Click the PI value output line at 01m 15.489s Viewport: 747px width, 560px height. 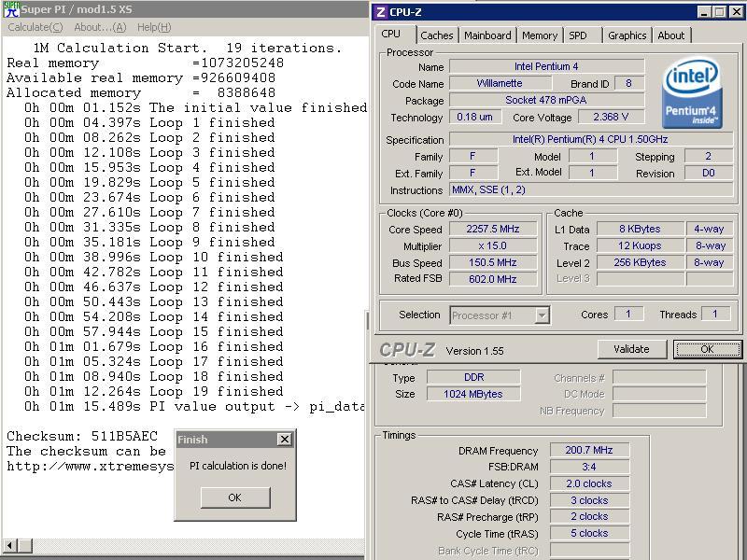pos(194,407)
